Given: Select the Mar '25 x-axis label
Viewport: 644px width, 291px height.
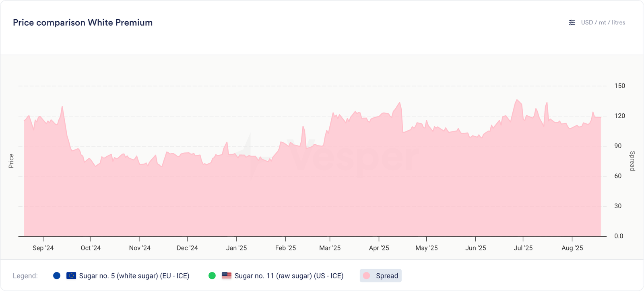Looking at the screenshot, I should click(x=330, y=248).
